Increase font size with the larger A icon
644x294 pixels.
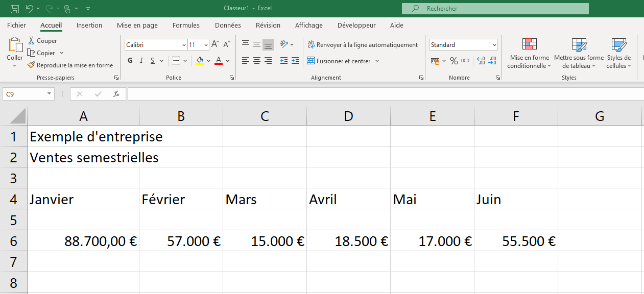tap(215, 45)
